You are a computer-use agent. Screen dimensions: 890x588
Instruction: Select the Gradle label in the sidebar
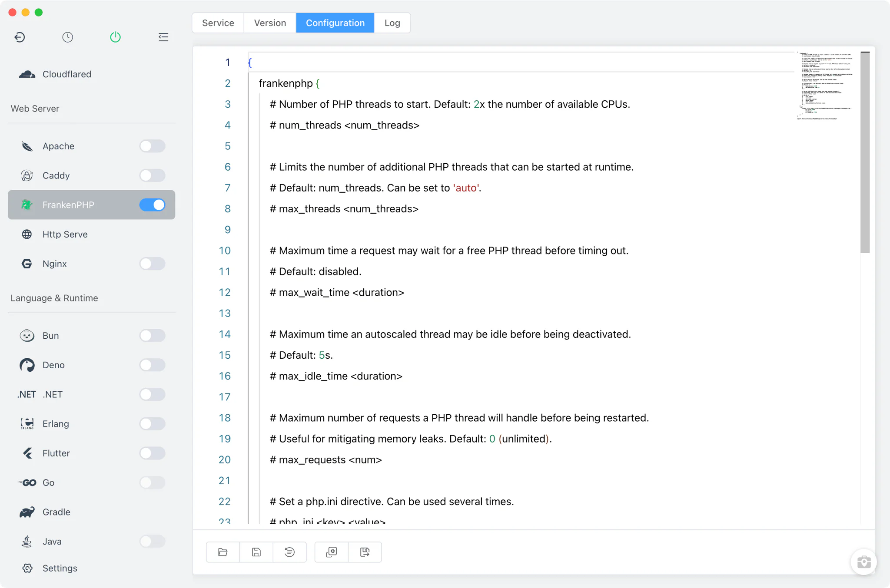click(56, 512)
